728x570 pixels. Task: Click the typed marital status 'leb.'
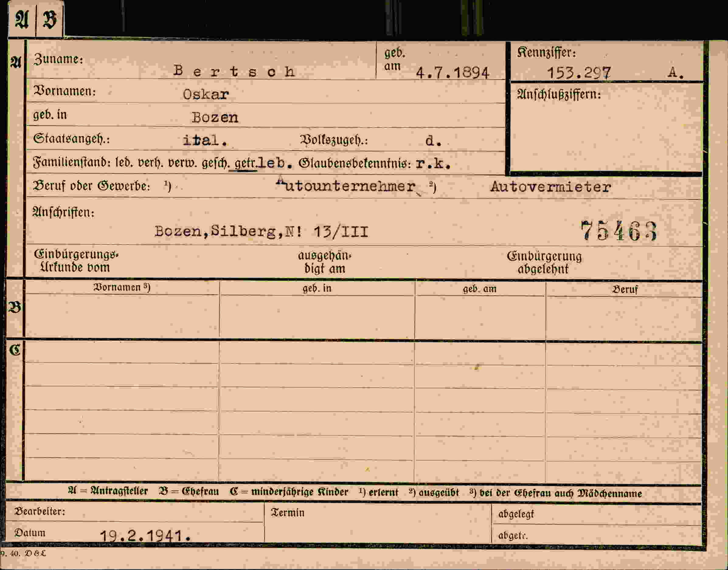(275, 163)
